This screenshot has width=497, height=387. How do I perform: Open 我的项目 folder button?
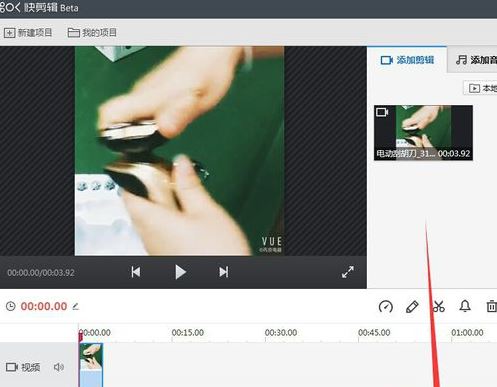coord(92,33)
